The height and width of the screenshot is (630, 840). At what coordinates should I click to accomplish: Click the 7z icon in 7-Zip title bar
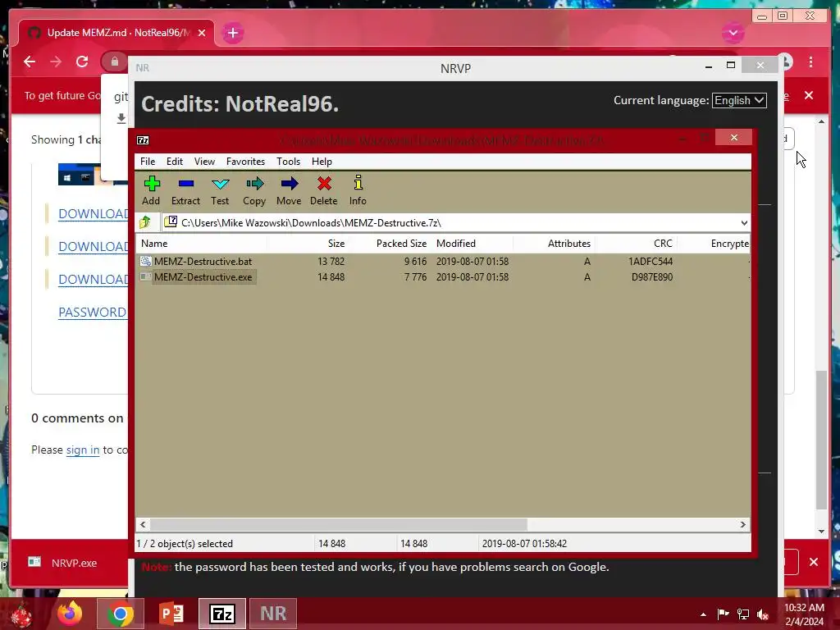(143, 140)
